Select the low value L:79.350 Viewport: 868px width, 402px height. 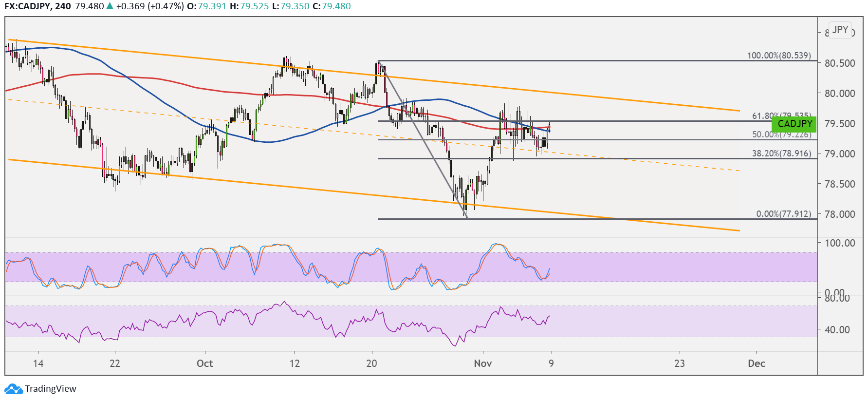pos(291,6)
